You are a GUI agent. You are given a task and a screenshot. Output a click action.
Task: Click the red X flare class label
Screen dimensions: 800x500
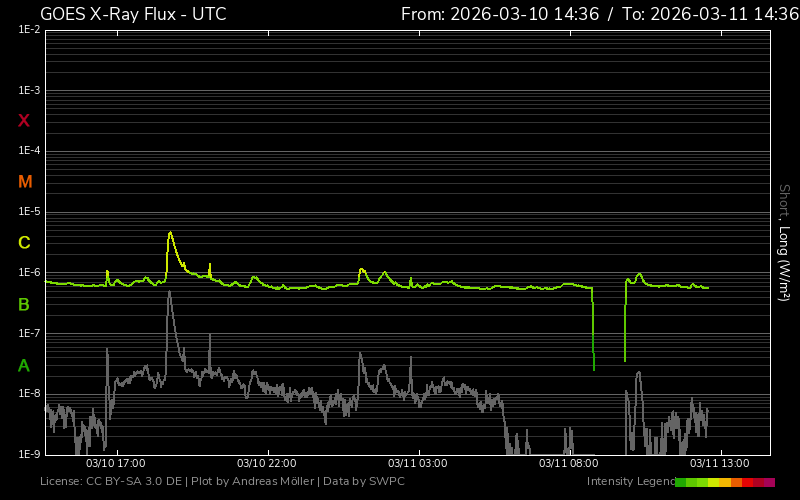[x=24, y=121]
